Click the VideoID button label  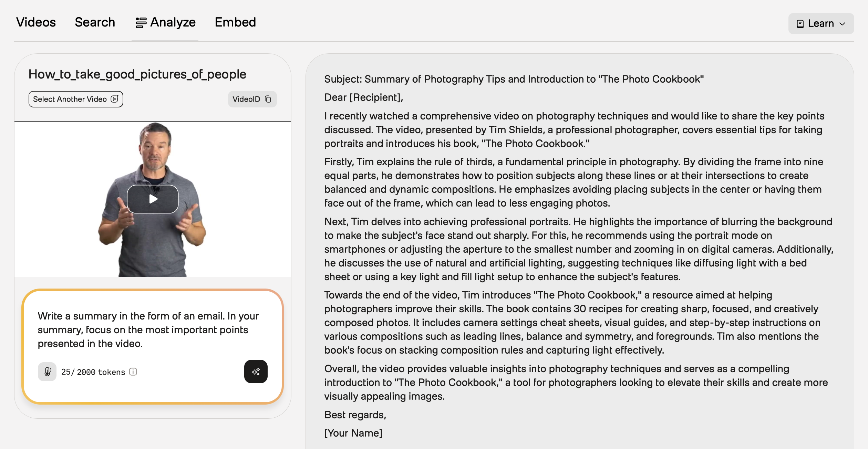click(x=246, y=99)
